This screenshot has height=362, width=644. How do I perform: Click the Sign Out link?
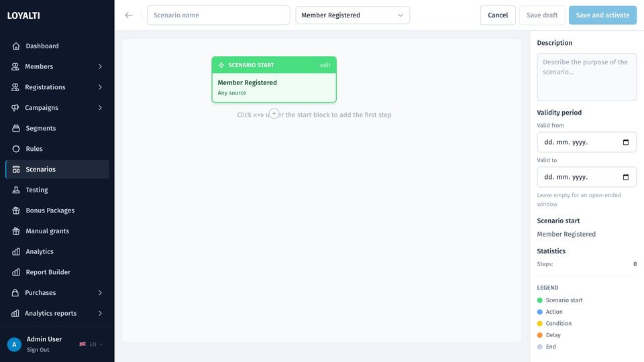[38, 350]
